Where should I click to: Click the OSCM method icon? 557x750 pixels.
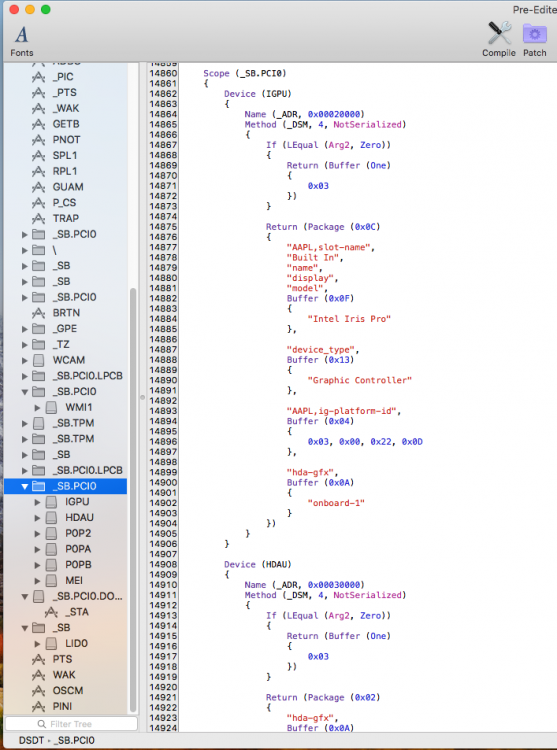click(x=39, y=691)
